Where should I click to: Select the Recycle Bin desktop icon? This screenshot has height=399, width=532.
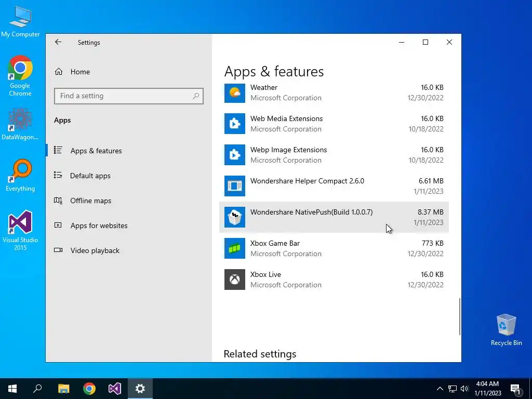point(506,330)
